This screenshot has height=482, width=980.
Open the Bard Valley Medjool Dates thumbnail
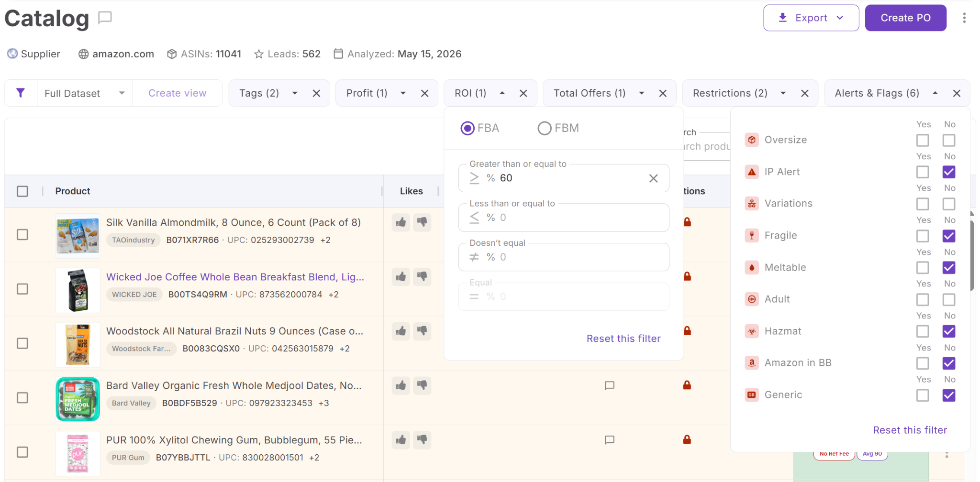point(78,399)
